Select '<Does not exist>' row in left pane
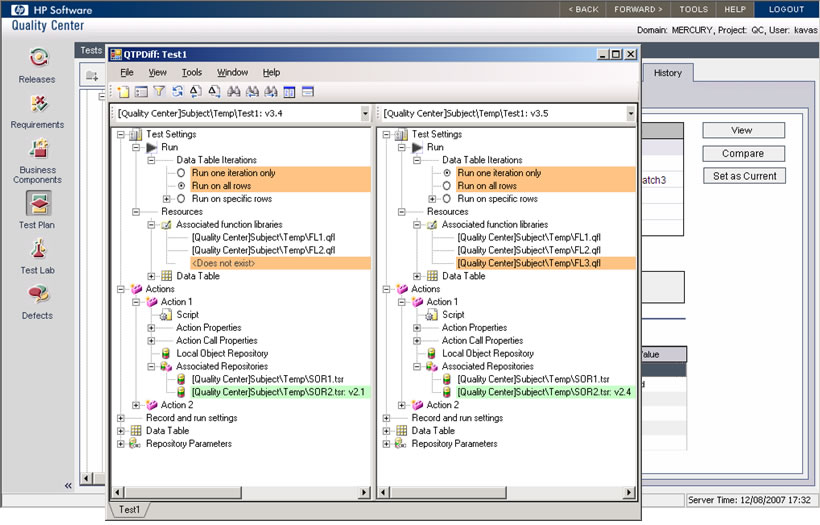This screenshot has width=820, height=525. point(280,263)
